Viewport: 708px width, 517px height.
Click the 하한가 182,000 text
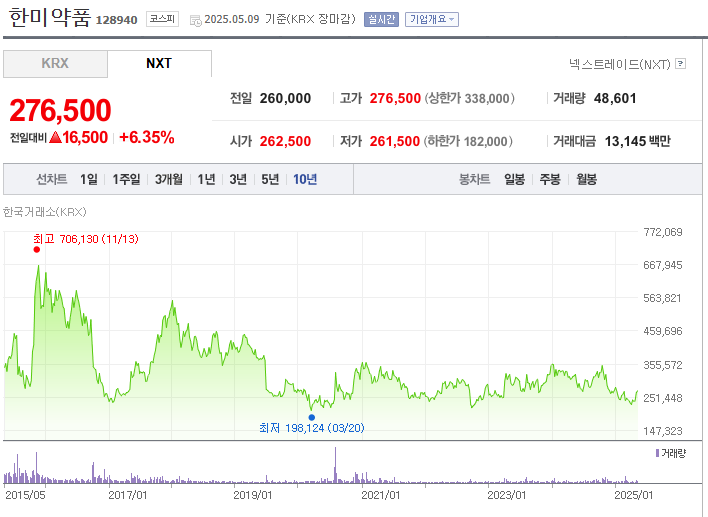(x=468, y=141)
